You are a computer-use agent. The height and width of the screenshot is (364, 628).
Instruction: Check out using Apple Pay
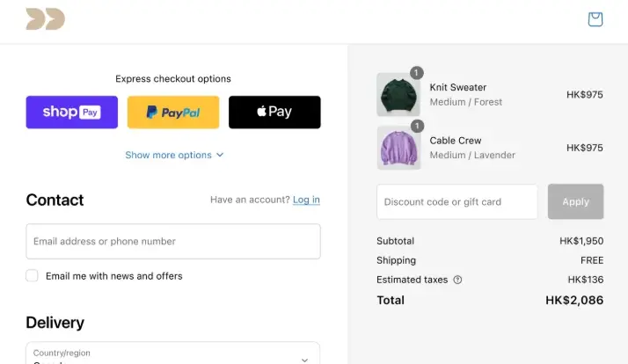pos(274,113)
